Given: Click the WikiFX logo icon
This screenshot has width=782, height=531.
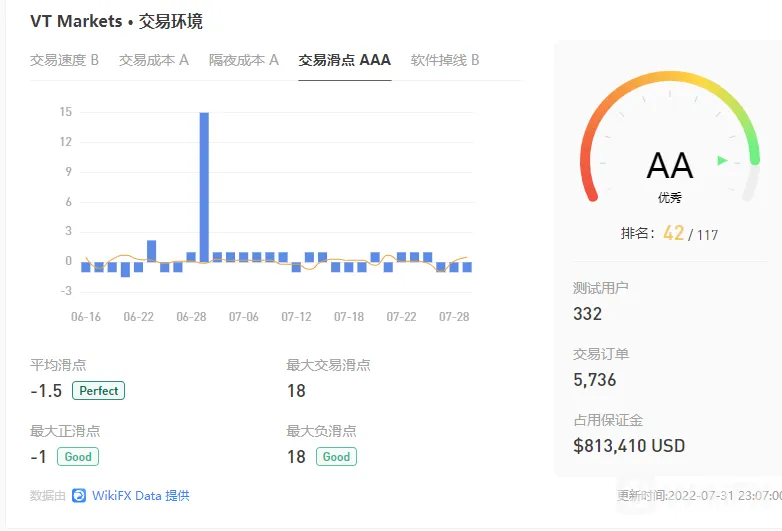Looking at the screenshot, I should tap(79, 496).
